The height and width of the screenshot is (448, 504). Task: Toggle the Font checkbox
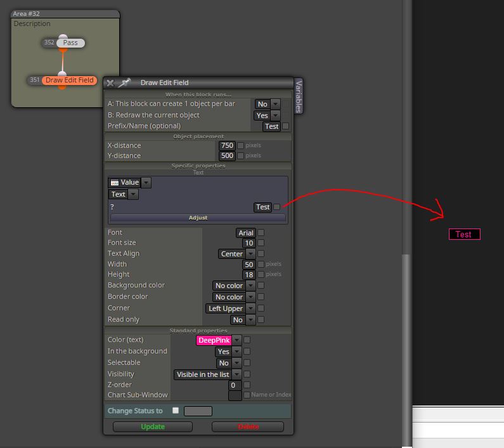pyautogui.click(x=261, y=232)
